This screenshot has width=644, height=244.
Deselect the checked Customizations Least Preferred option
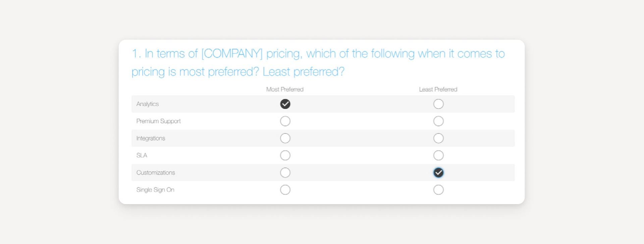click(x=438, y=172)
